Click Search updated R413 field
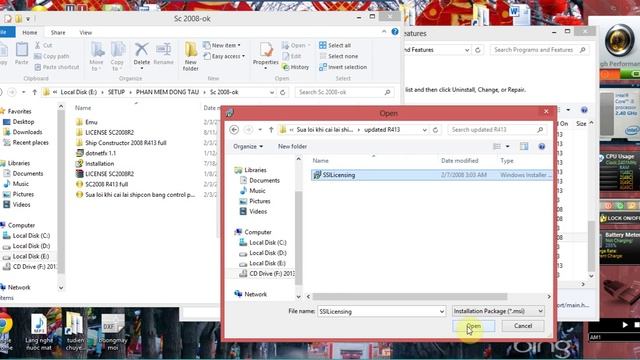640x360 pixels. coord(497,130)
